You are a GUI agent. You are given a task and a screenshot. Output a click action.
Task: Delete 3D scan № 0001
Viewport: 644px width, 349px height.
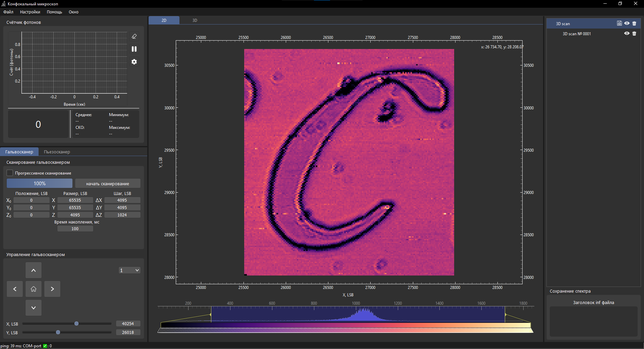634,34
